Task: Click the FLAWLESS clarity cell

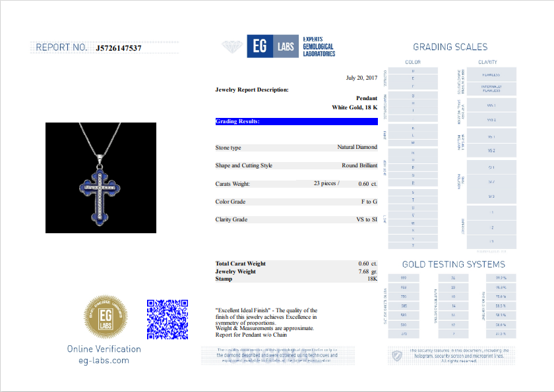Action: click(491, 74)
